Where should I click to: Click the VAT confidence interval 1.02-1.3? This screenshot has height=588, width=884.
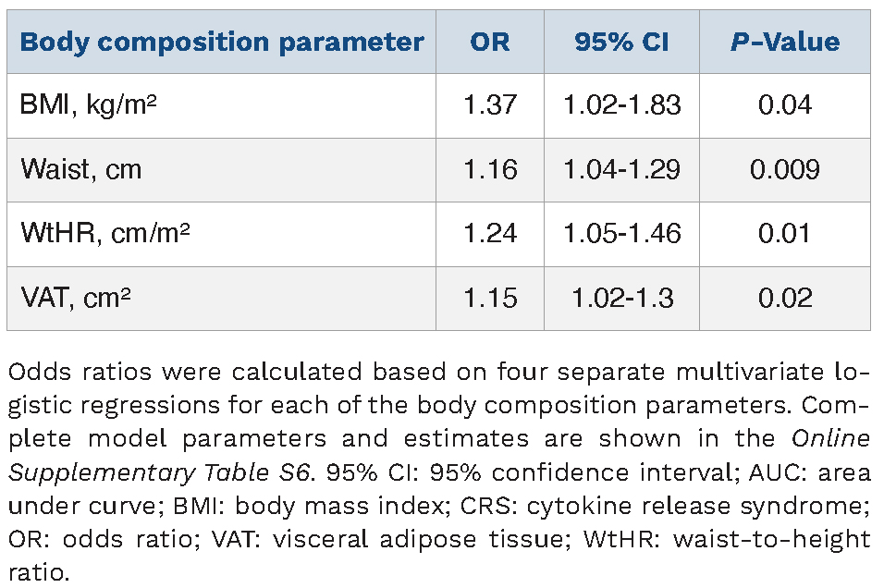(622, 299)
